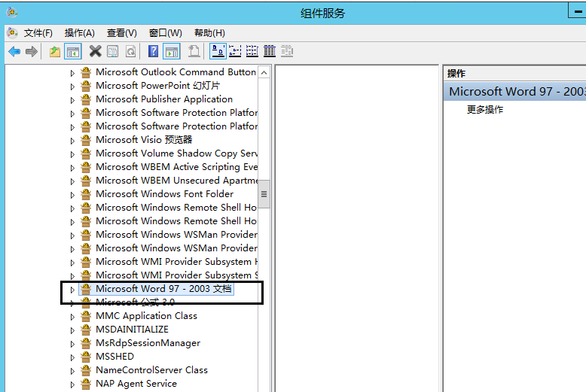Click the Component Services icon in the title bar

pos(12,12)
